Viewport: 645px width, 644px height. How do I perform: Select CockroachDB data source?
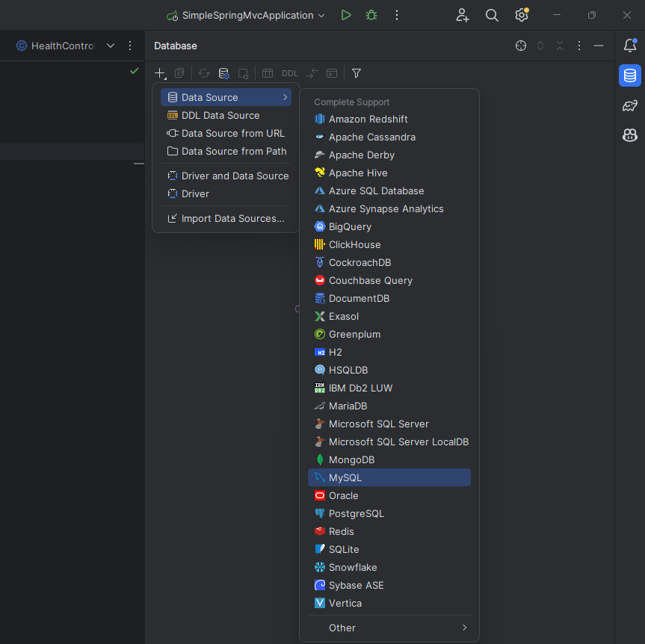coord(389,262)
